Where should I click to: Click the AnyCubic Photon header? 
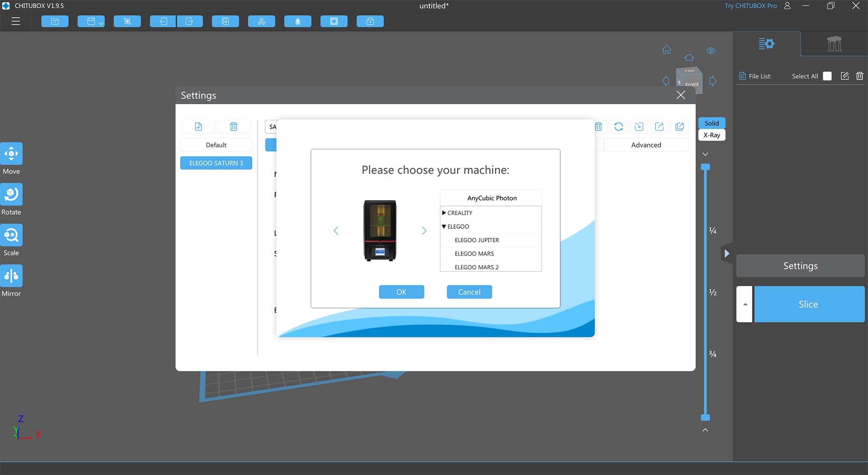point(492,198)
